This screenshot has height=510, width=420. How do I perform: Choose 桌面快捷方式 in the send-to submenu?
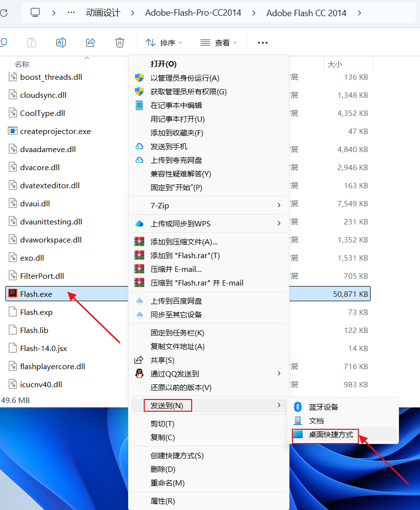(x=331, y=435)
